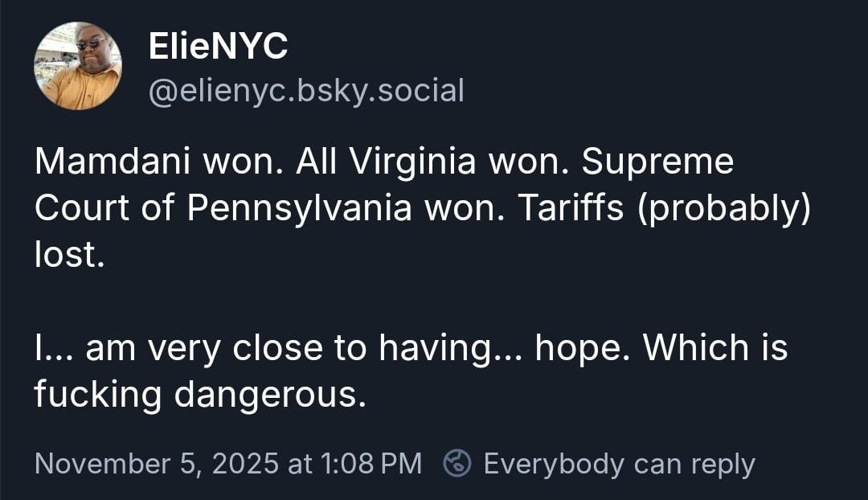
Task: Click the word "Supreme" in the post
Action: pyautogui.click(x=657, y=162)
